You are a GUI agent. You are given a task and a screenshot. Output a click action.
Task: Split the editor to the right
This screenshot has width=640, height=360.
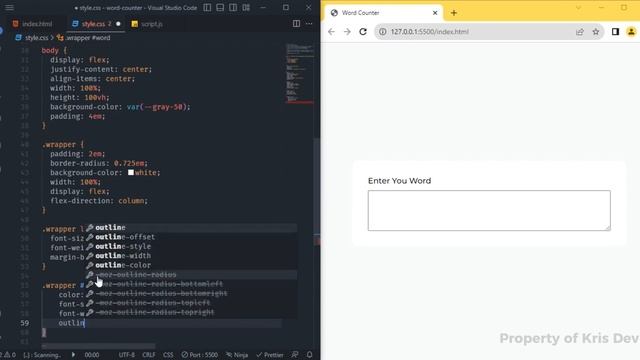[x=296, y=24]
